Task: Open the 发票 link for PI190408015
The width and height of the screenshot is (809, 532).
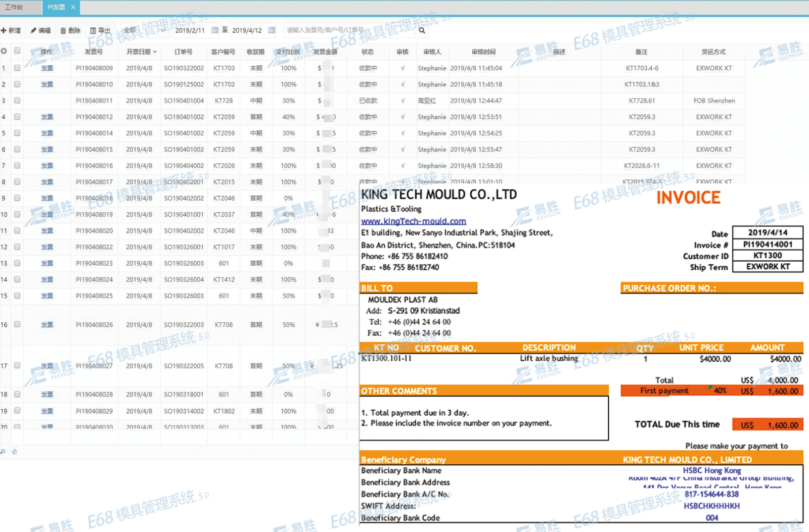Action: (x=47, y=150)
